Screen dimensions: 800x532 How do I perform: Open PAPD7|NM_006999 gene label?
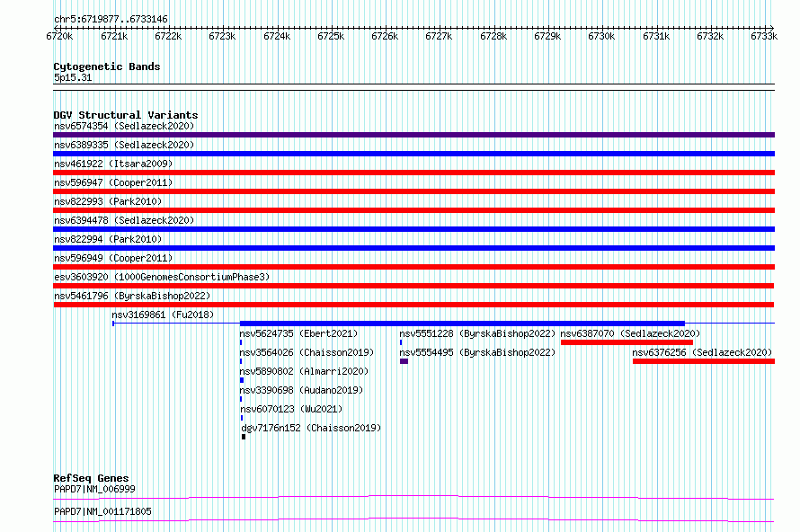click(95, 489)
